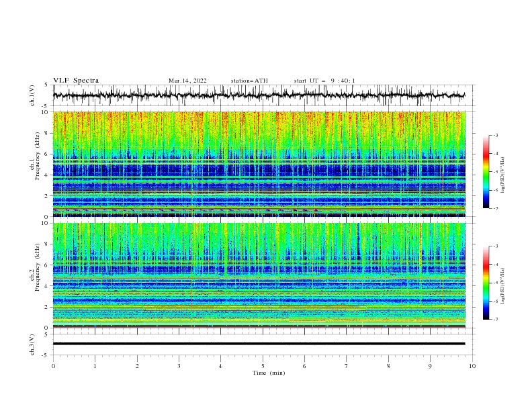This screenshot has height=411, width=532.
Task: Click the 'VLF Spectra' title text
Action: pyautogui.click(x=76, y=81)
